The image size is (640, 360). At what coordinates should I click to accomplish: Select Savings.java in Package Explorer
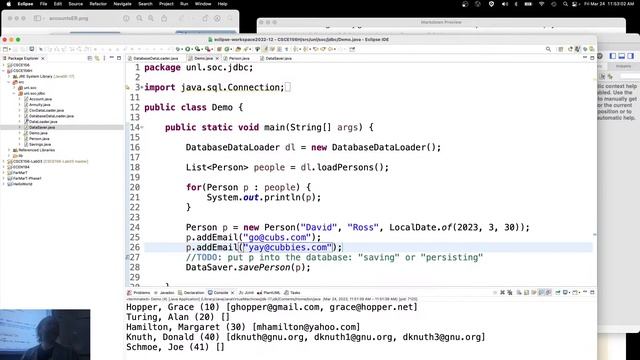[x=40, y=144]
